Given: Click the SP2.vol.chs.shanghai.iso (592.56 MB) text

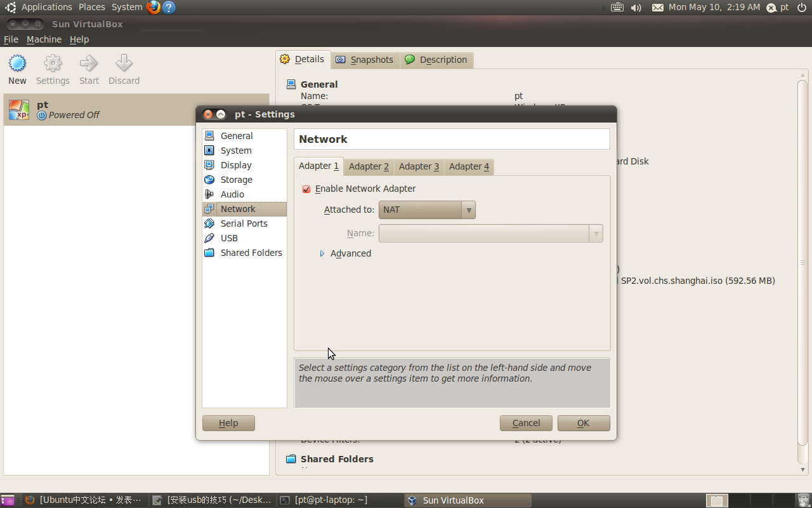Looking at the screenshot, I should click(x=698, y=281).
